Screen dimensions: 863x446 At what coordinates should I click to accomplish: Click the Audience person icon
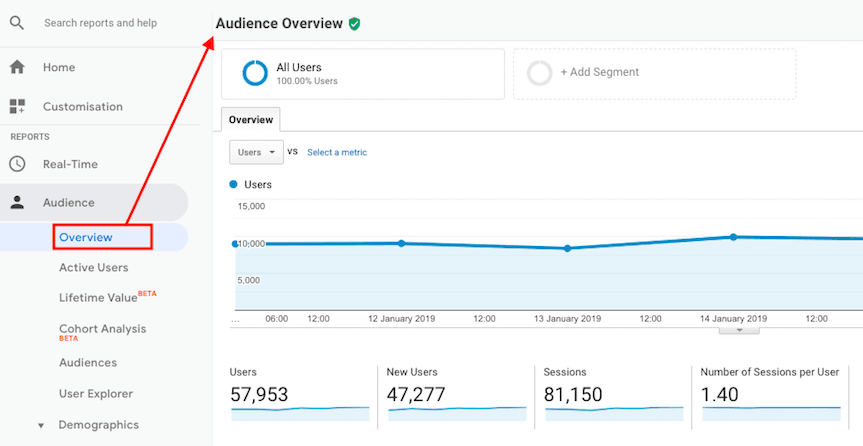(x=17, y=203)
